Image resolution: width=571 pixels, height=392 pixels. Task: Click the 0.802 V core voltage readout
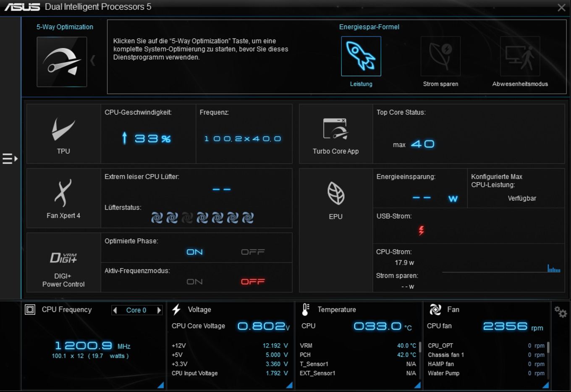click(x=263, y=326)
